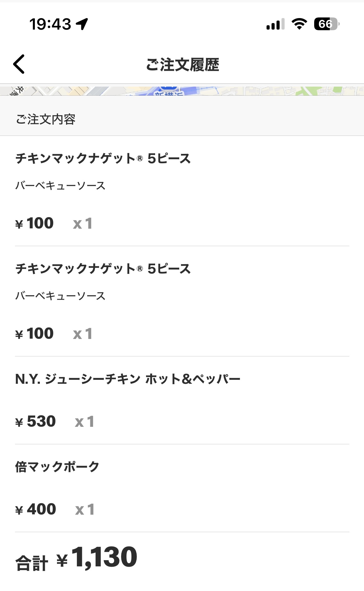The height and width of the screenshot is (591, 364).
Task: Tap the ご注文内容 section header
Action: click(46, 119)
